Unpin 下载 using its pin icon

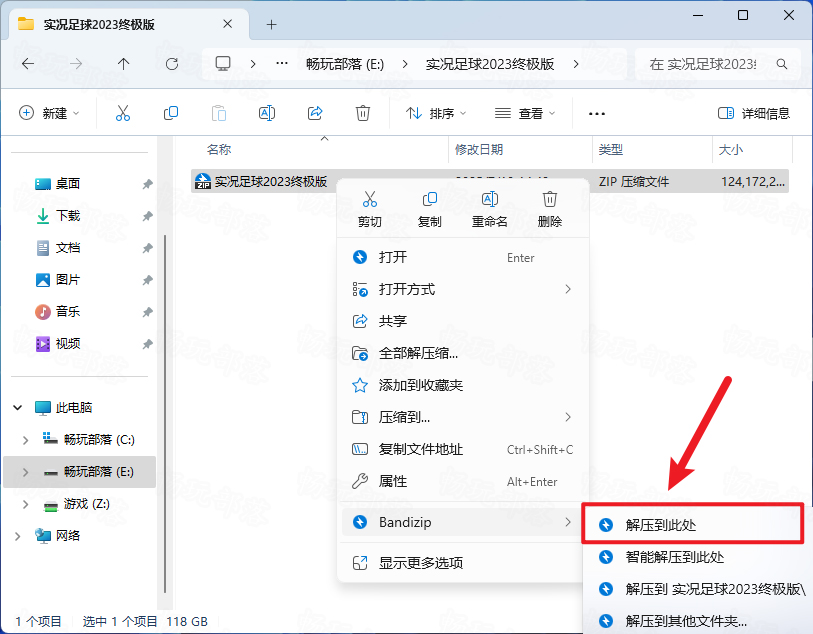[x=148, y=216]
